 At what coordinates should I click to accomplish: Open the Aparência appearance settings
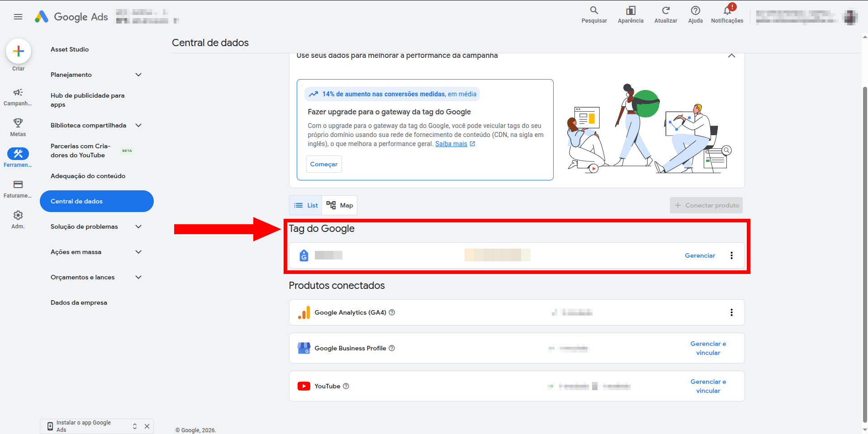[x=631, y=14]
